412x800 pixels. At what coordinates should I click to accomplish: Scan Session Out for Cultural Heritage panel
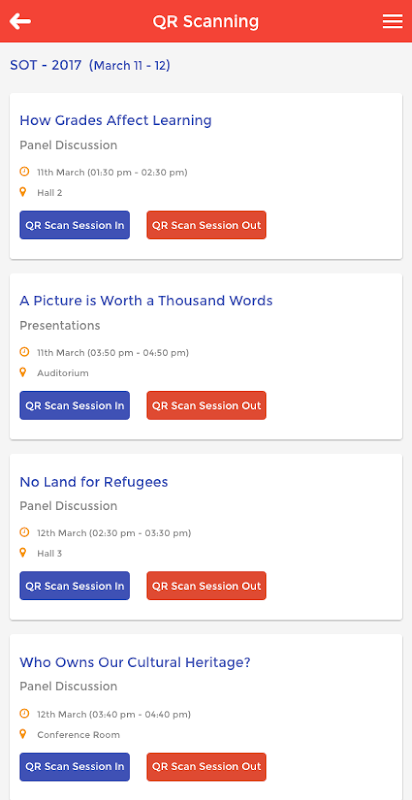pyautogui.click(x=206, y=766)
